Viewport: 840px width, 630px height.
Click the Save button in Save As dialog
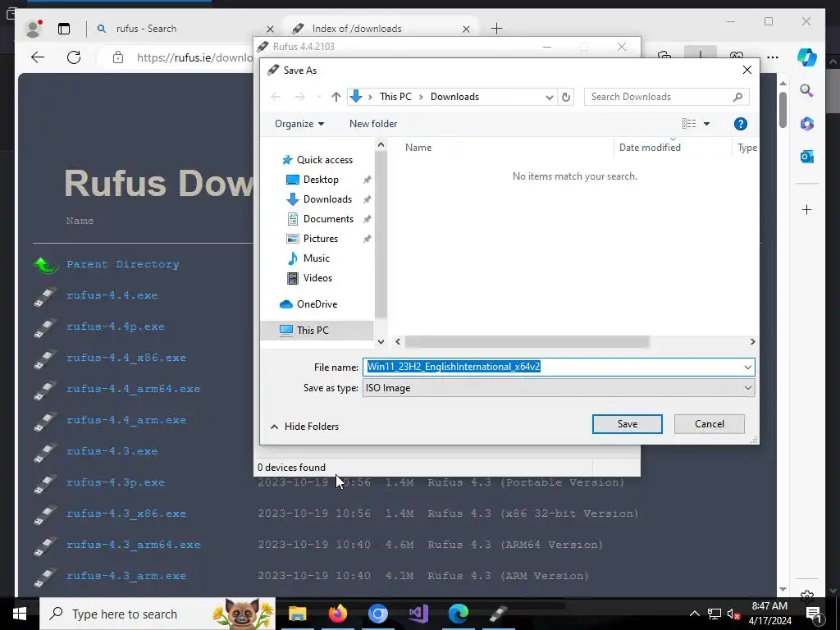point(627,424)
